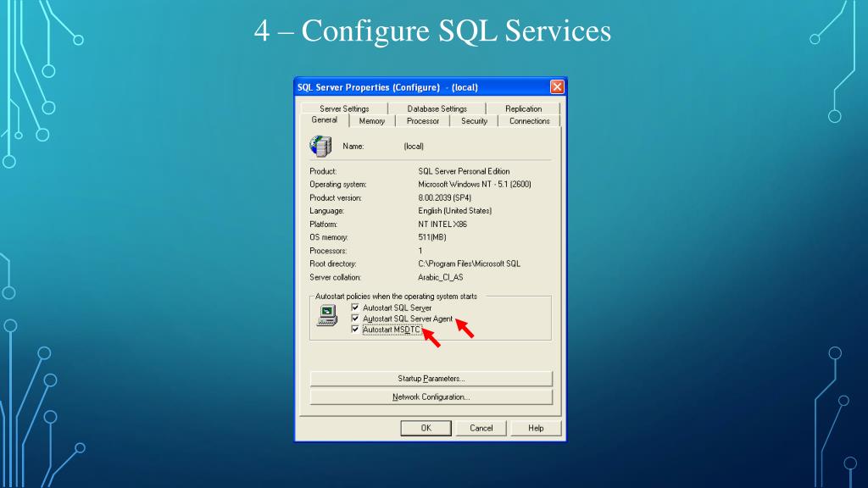This screenshot has width=868, height=488.
Task: Click the computer icon in Autostart policies
Action: [x=327, y=315]
